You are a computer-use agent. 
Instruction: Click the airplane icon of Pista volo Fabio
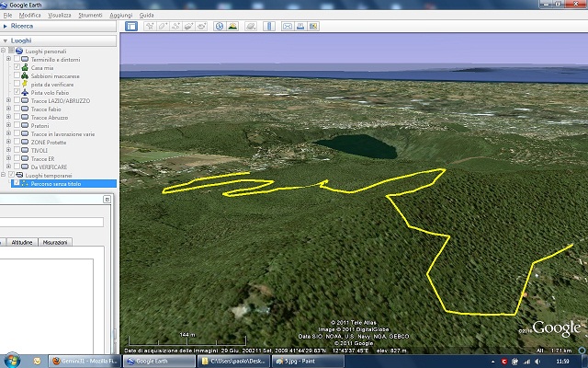click(25, 92)
